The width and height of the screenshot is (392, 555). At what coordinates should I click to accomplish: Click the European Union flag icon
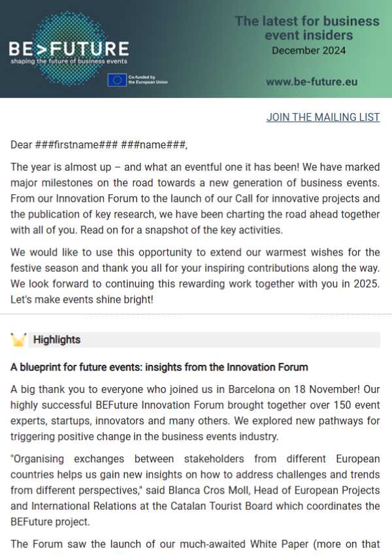tap(118, 80)
